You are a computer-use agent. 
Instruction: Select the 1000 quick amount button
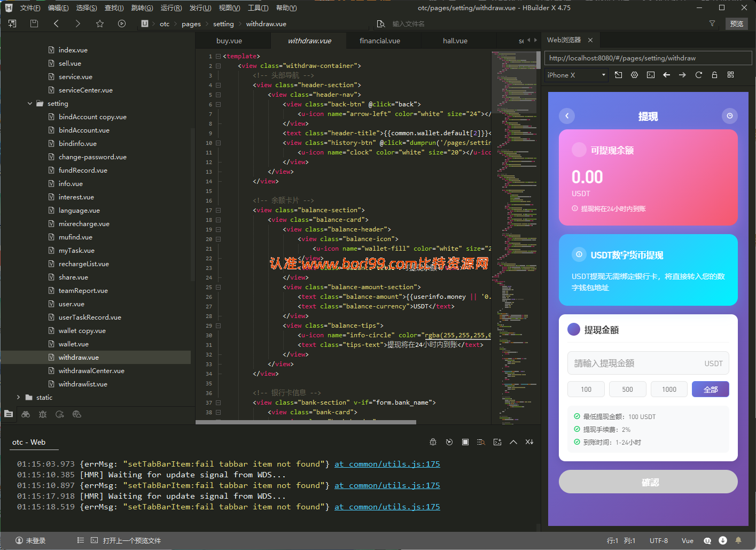669,389
